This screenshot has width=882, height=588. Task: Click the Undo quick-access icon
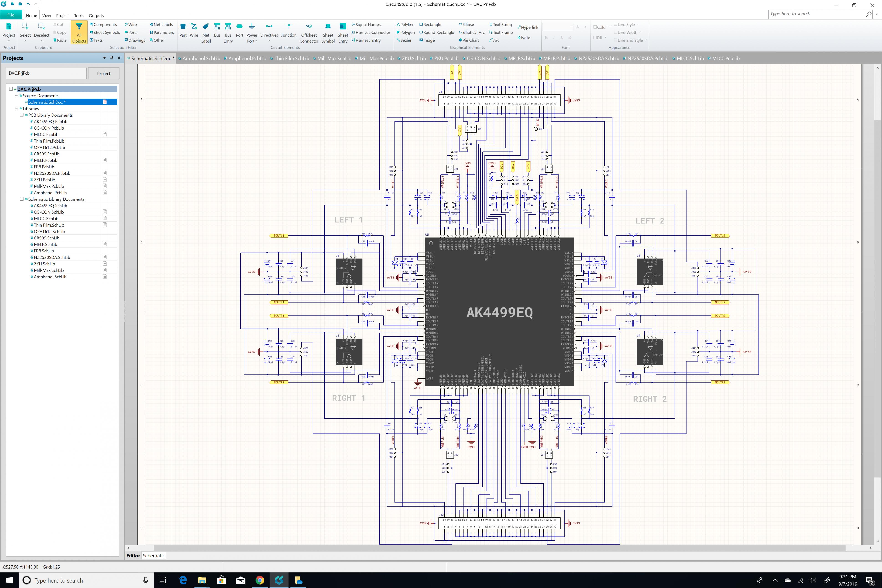pos(28,4)
